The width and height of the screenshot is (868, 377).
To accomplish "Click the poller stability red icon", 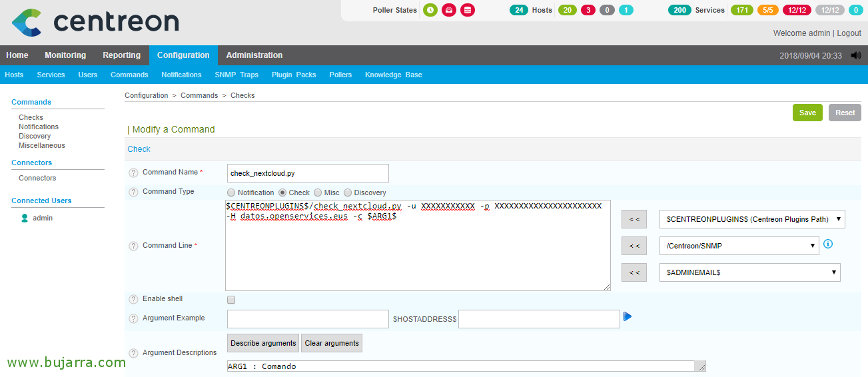I will 449,10.
